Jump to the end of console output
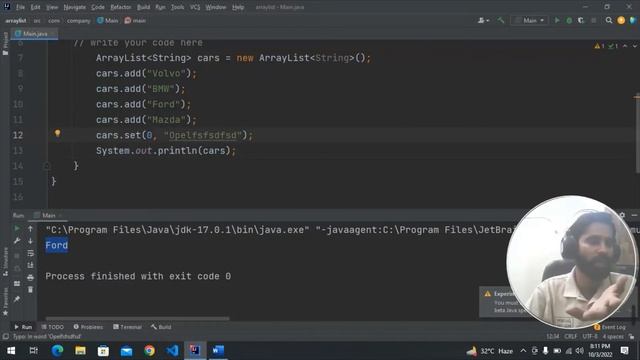The image size is (640, 360). tap(31, 265)
